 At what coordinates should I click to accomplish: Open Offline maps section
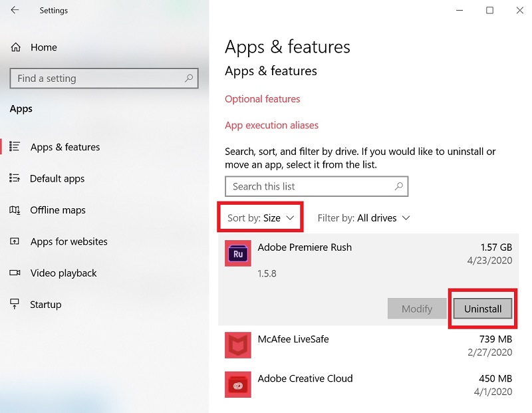[x=58, y=210]
